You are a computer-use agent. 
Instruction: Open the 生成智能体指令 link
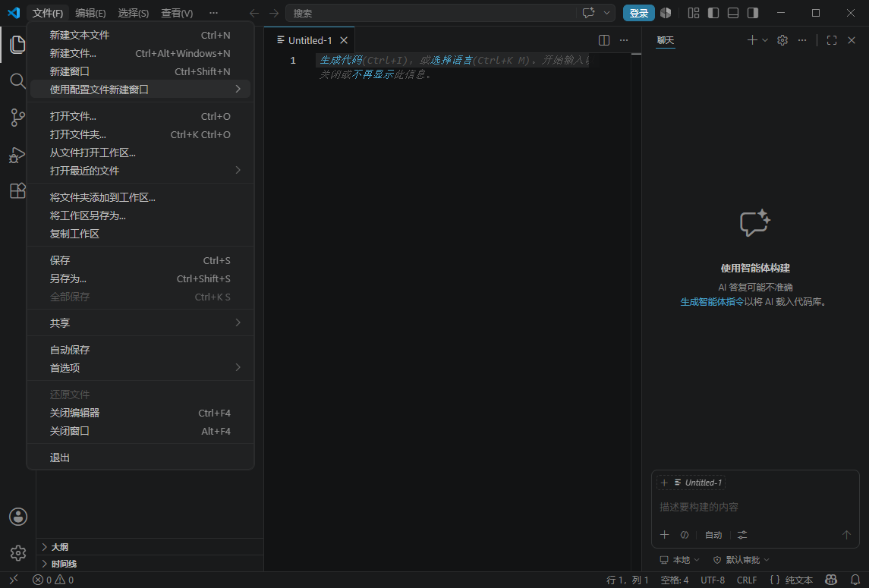coord(712,302)
